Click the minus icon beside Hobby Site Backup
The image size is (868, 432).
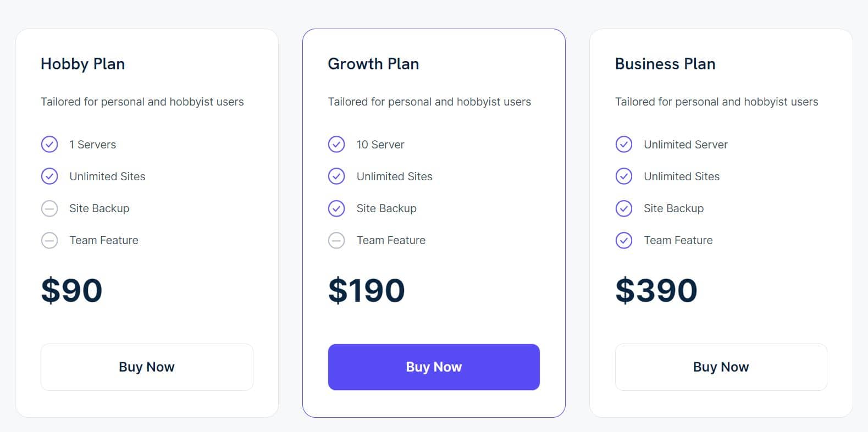point(49,208)
